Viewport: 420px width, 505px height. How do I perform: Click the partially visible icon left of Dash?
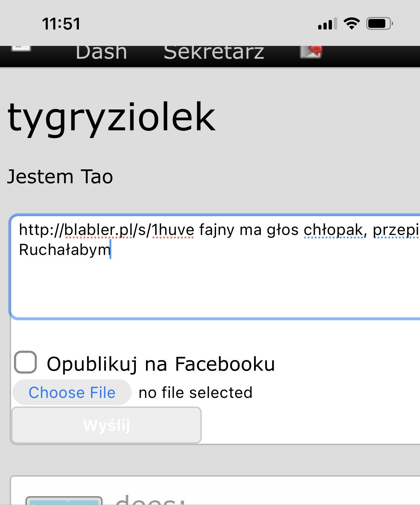coord(21,49)
